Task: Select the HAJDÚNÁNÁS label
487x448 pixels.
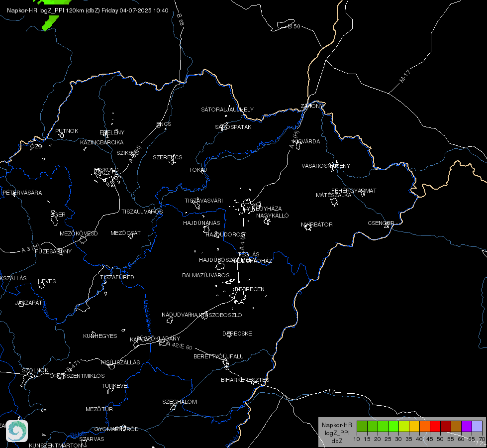Action: (x=201, y=223)
